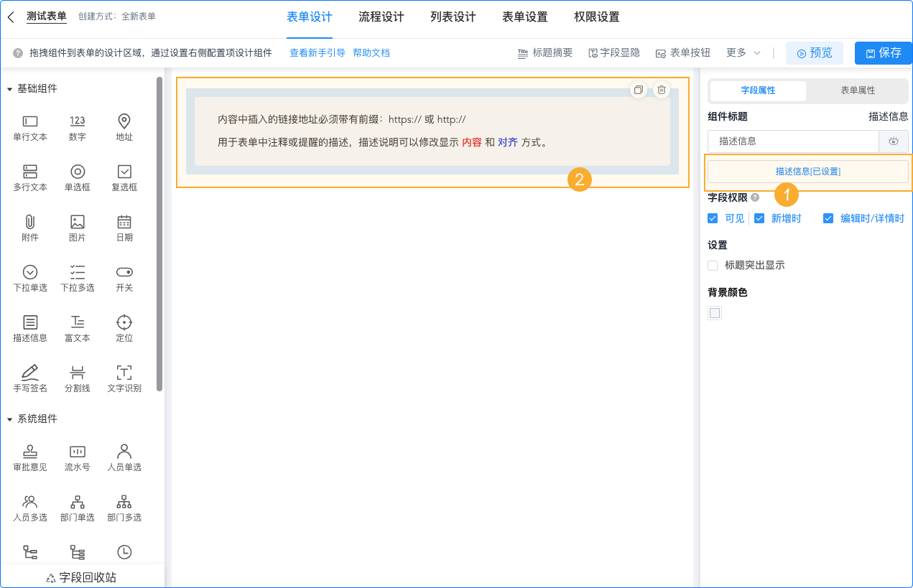Choose the 富文本 rich text component
913x588 pixels.
tap(77, 328)
